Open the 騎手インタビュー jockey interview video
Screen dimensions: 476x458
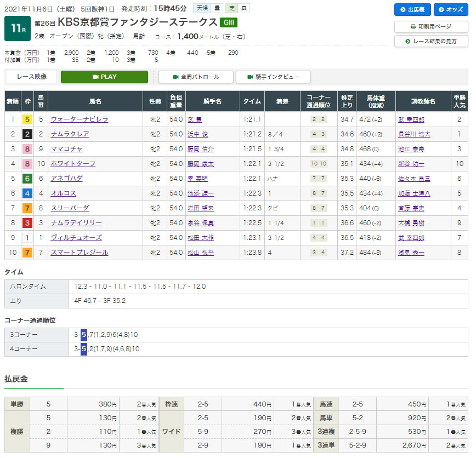tap(273, 77)
